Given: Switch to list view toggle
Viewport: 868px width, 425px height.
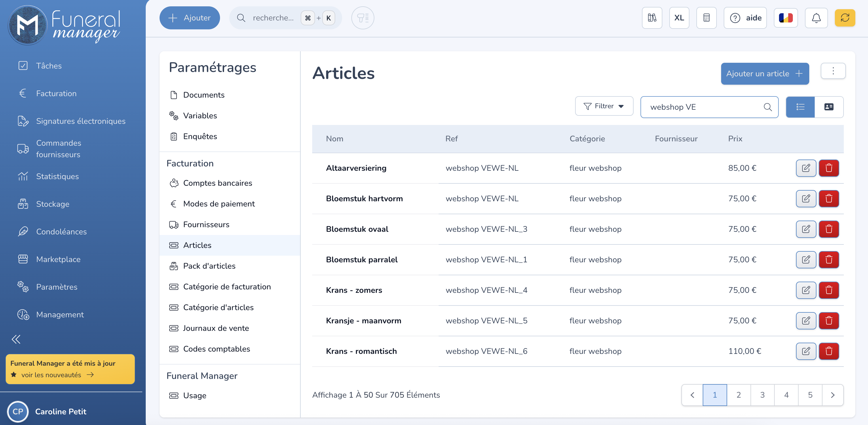Looking at the screenshot, I should [x=800, y=107].
